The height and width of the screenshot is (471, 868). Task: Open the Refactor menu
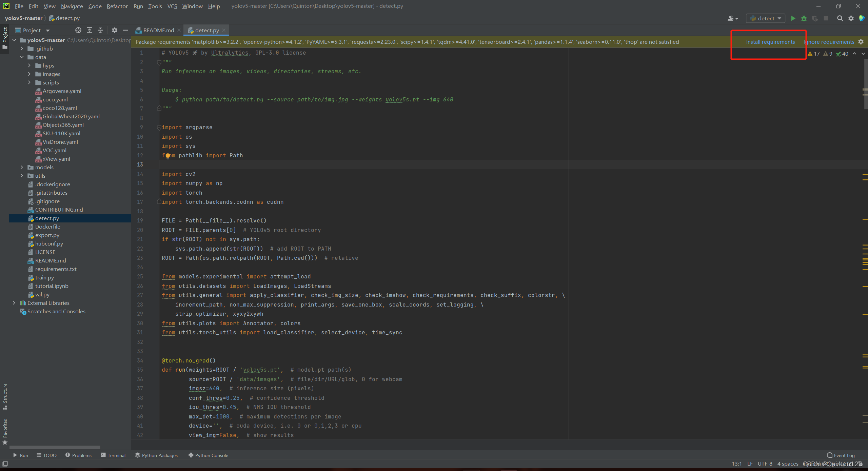tap(117, 6)
